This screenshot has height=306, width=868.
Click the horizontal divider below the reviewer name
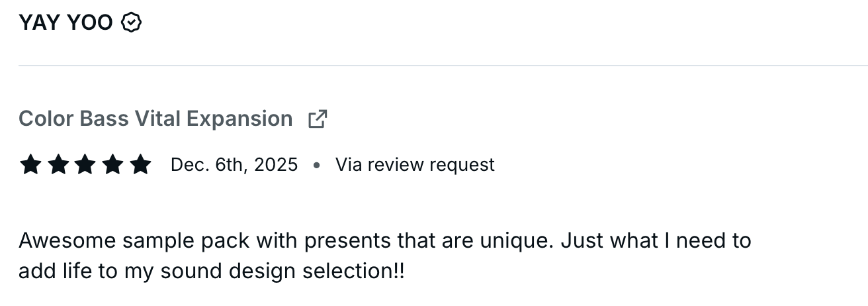click(x=443, y=66)
